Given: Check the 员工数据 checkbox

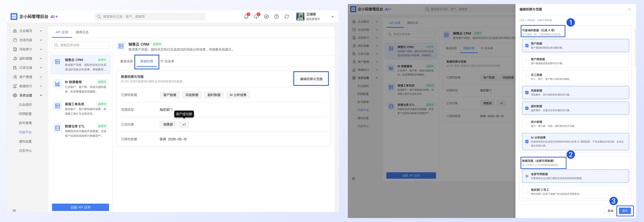Looking at the screenshot, I should [527, 77].
